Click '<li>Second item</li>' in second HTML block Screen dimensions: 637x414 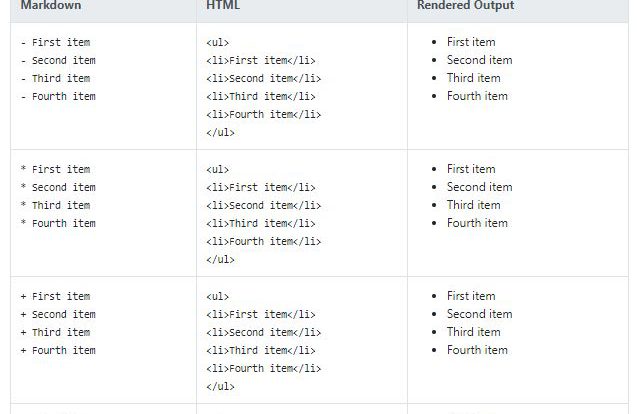(264, 206)
